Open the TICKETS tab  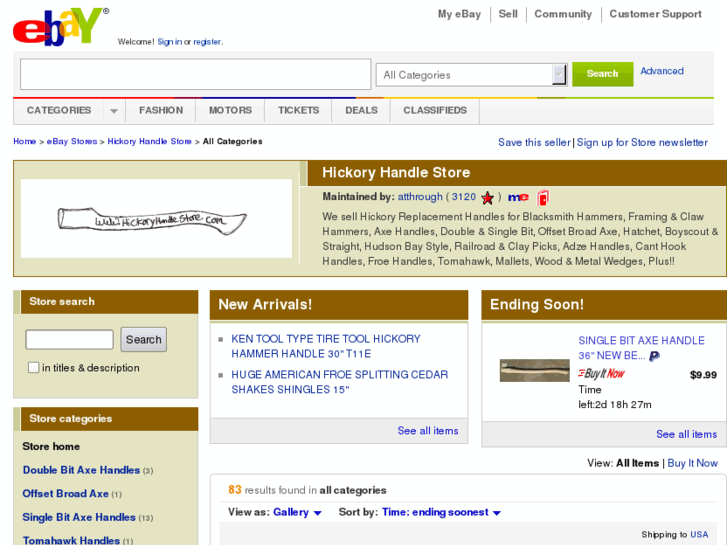[299, 110]
